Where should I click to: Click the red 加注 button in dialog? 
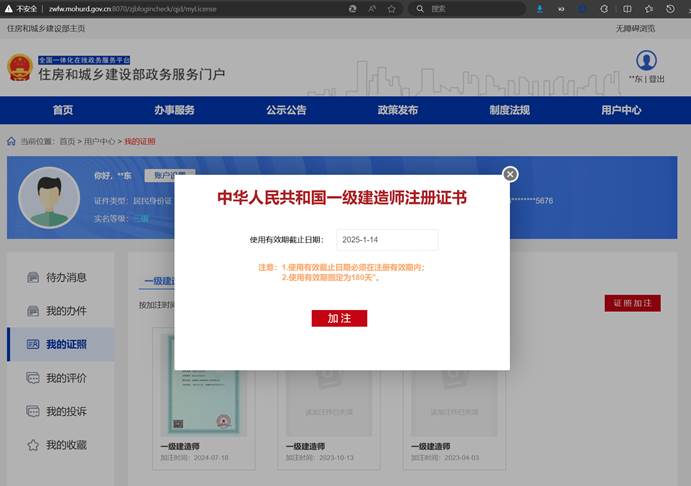tap(339, 318)
